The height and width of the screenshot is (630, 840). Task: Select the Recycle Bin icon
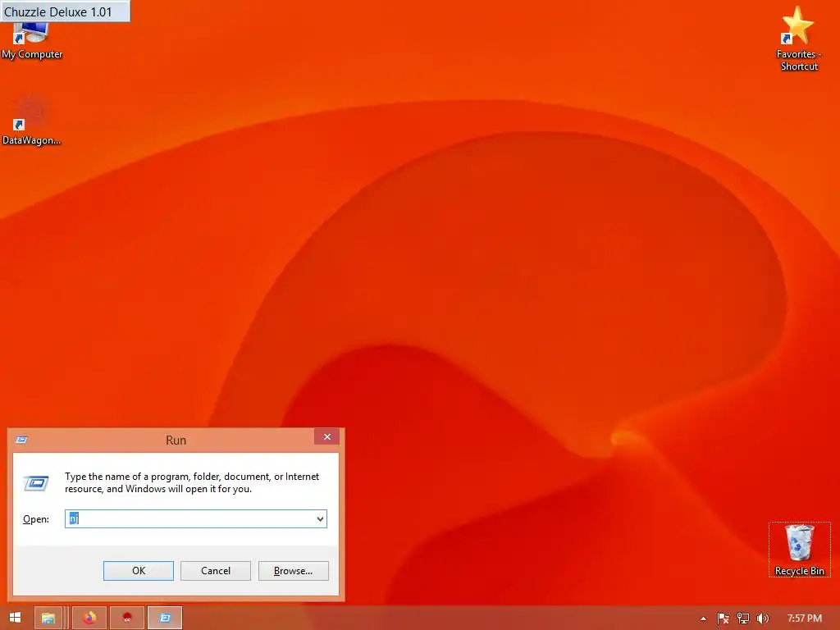tap(799, 550)
